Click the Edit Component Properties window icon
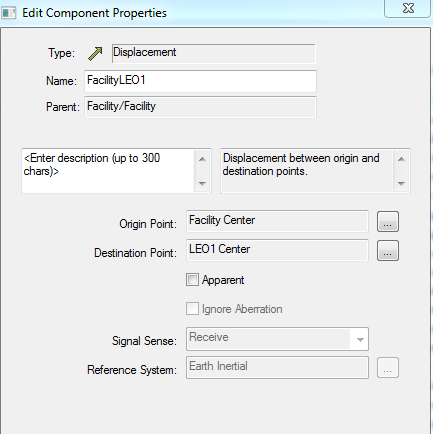 coord(8,13)
